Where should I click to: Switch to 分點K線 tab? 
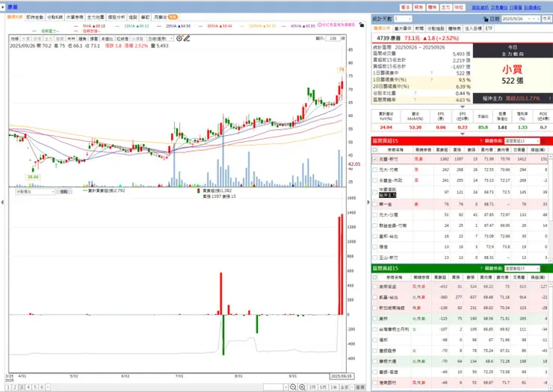[x=55, y=17]
